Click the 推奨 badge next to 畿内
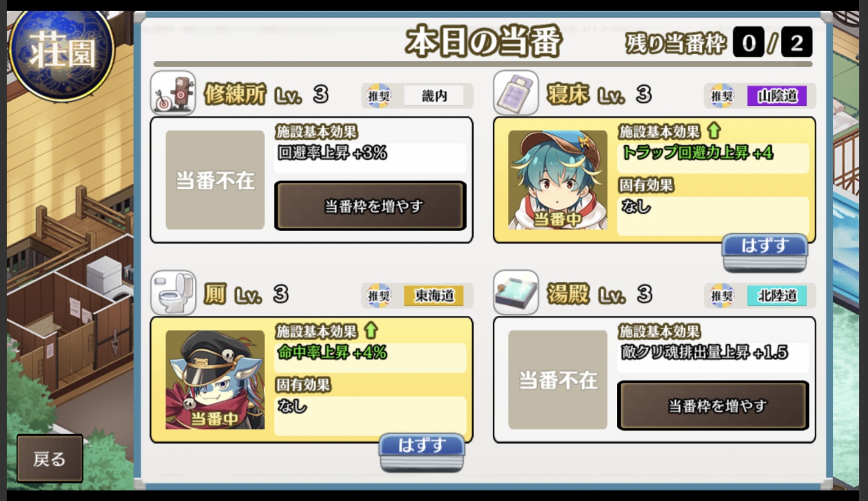868x501 pixels. (378, 96)
